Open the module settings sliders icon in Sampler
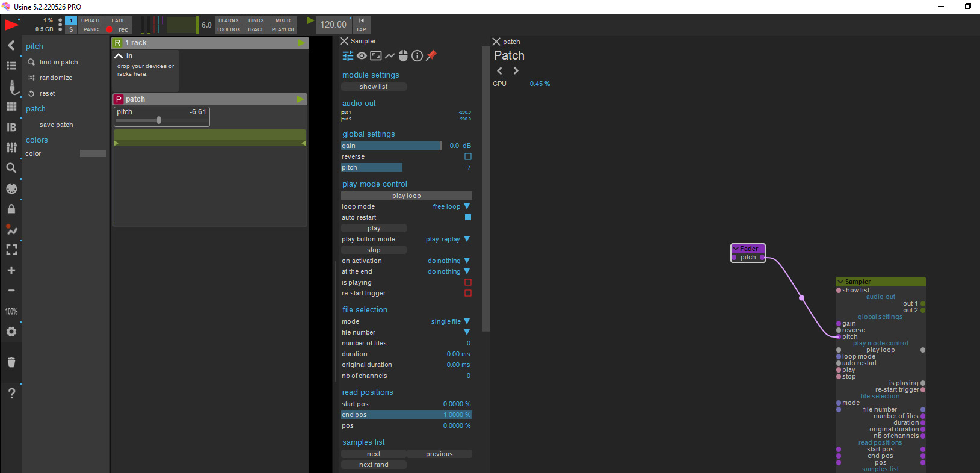 click(348, 56)
